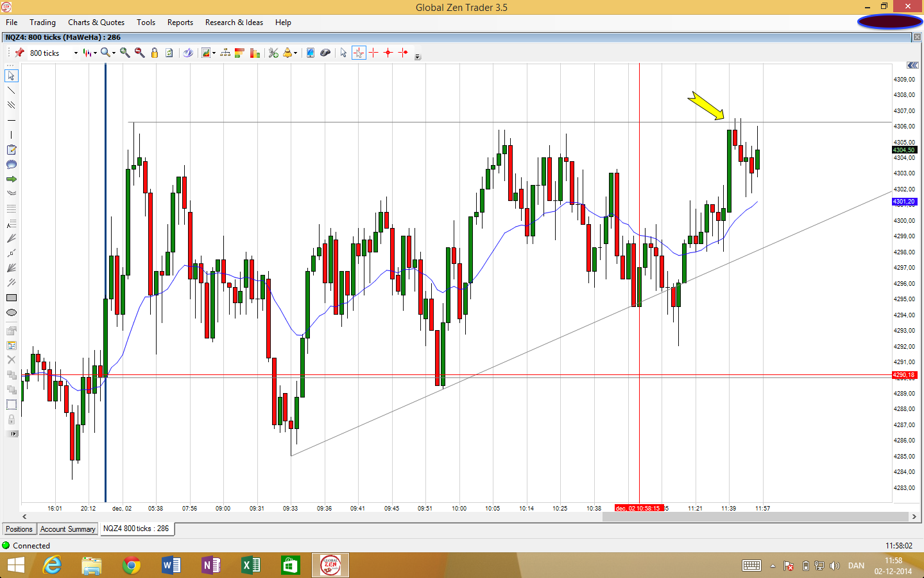Click the alarm bell icon
This screenshot has width=924, height=578.
pyautogui.click(x=287, y=53)
